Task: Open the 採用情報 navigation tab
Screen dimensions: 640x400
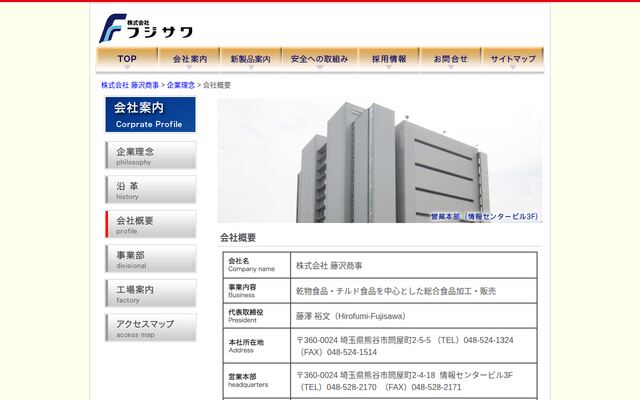Action: (x=389, y=59)
